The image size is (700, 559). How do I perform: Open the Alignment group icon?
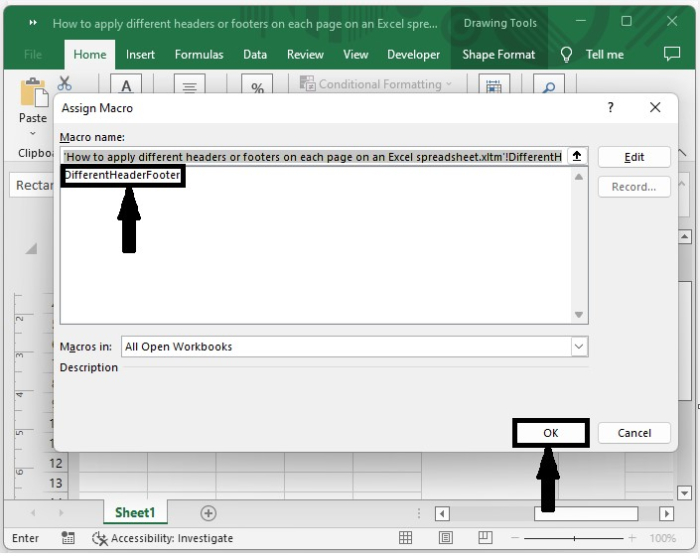(x=189, y=84)
